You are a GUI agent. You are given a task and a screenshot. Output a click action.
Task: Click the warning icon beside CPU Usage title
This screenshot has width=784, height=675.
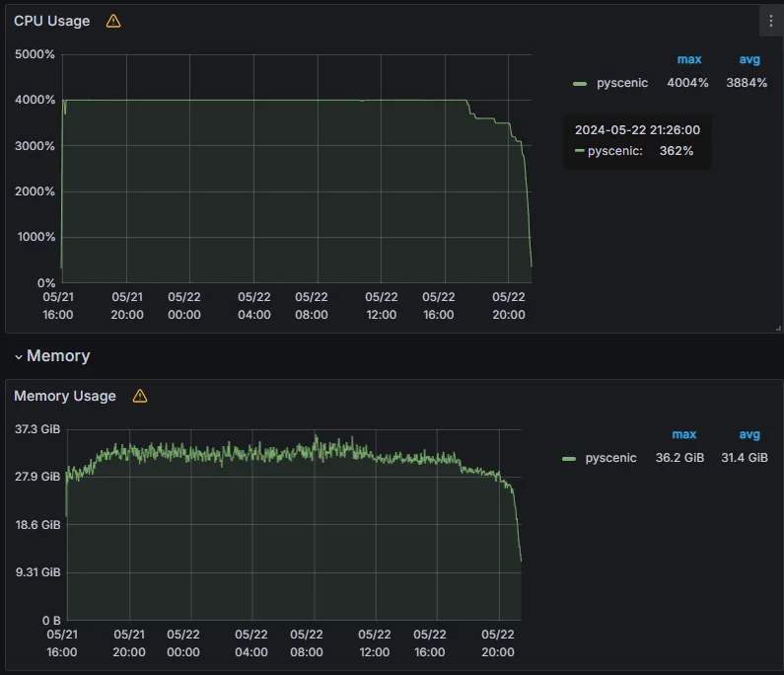[113, 21]
